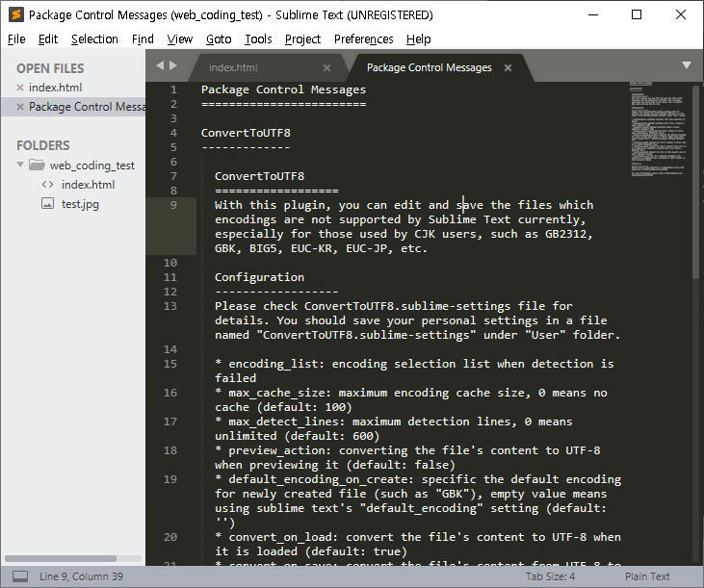Open the Preferences menu
Image resolution: width=704 pixels, height=588 pixels.
coord(364,39)
